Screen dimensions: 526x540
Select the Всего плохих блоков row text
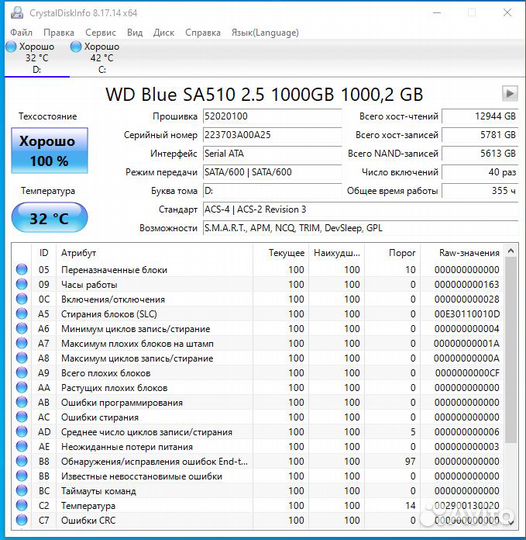coord(106,373)
